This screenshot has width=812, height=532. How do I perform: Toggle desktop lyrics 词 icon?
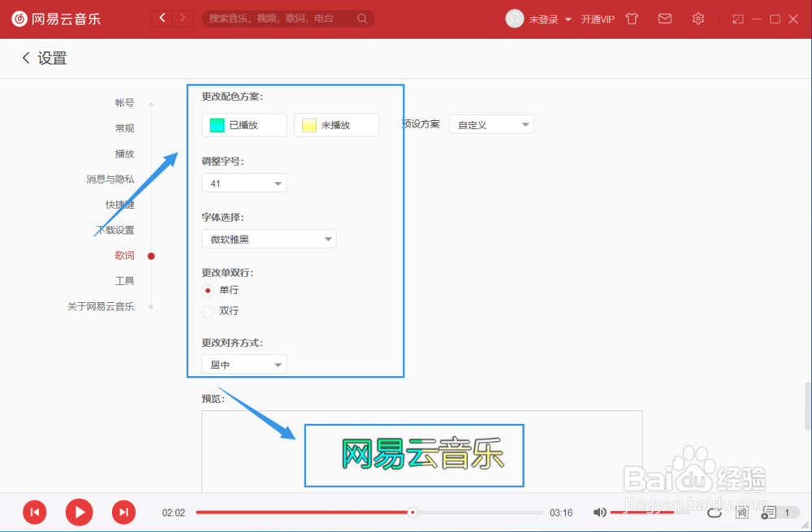[742, 513]
